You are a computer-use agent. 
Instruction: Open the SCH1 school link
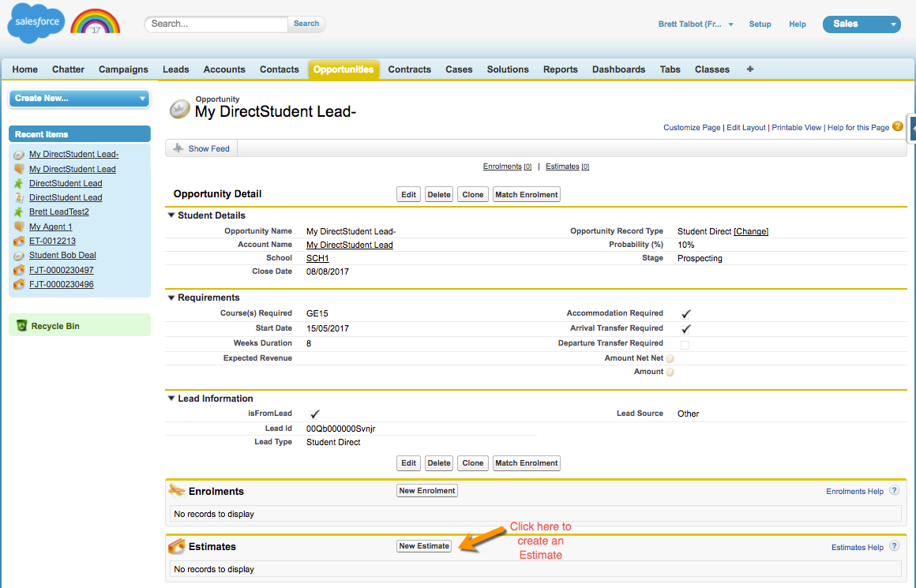tap(317, 258)
